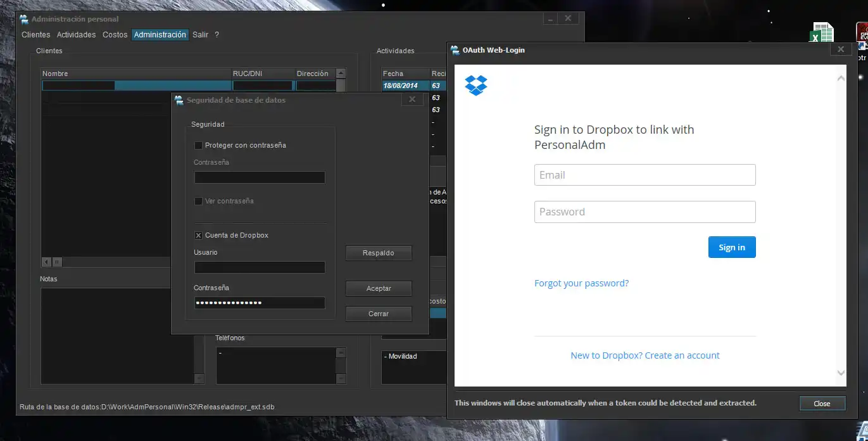Click the Dropbox Email input field
868x441 pixels.
point(645,175)
